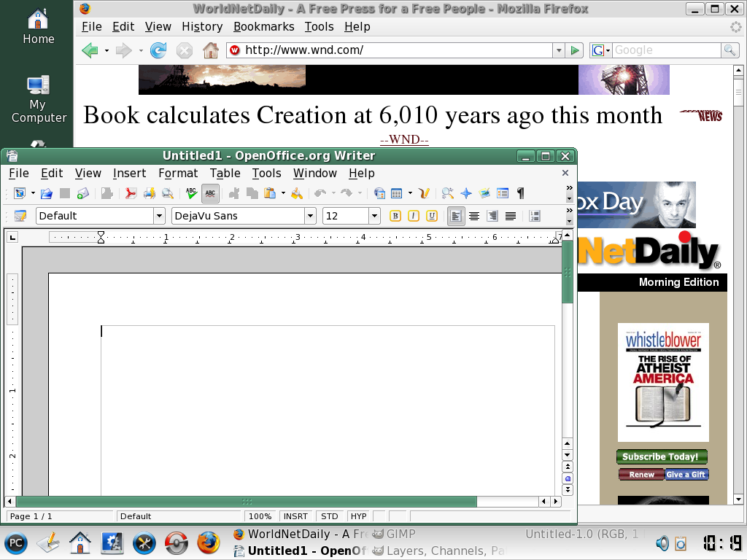
Task: Open the Table size dropdown arrow
Action: pyautogui.click(x=410, y=193)
